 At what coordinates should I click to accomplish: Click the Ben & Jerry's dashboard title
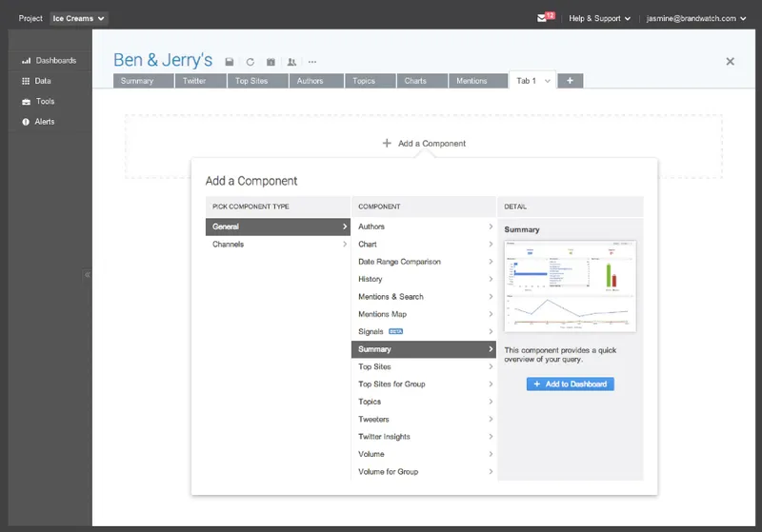point(163,60)
